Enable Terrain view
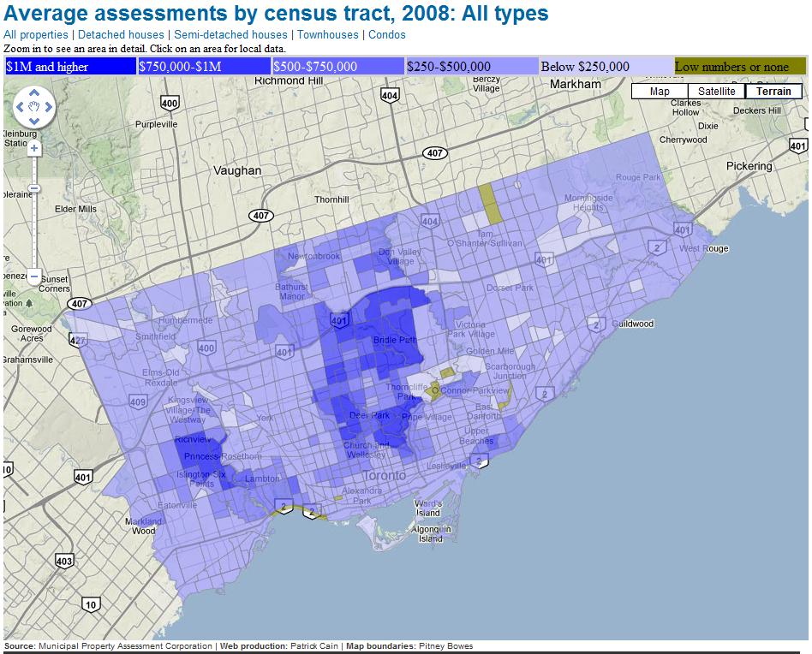This screenshot has width=812, height=654. point(773,91)
